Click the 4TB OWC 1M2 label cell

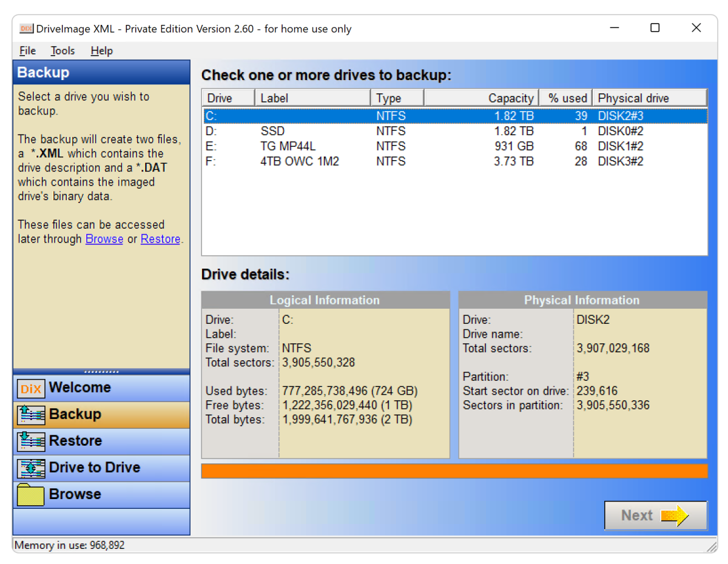[x=300, y=161]
